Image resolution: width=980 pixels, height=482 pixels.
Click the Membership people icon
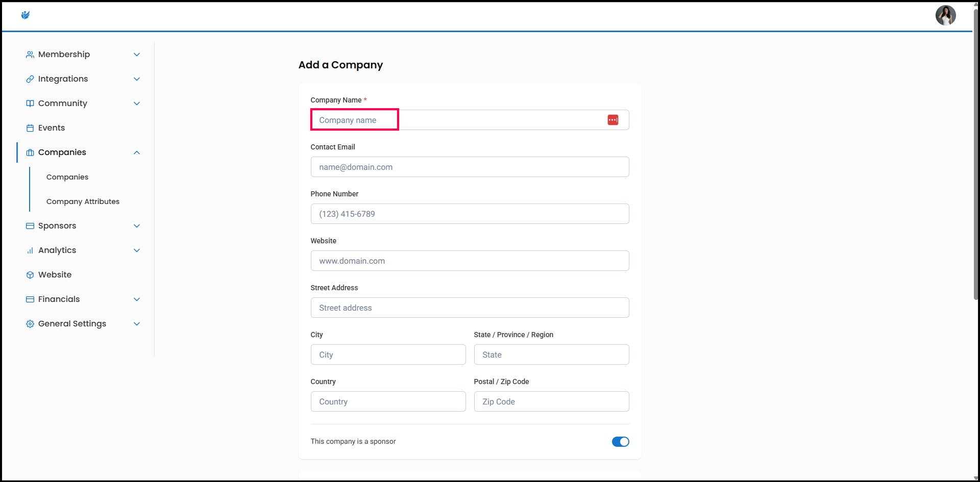pyautogui.click(x=30, y=55)
